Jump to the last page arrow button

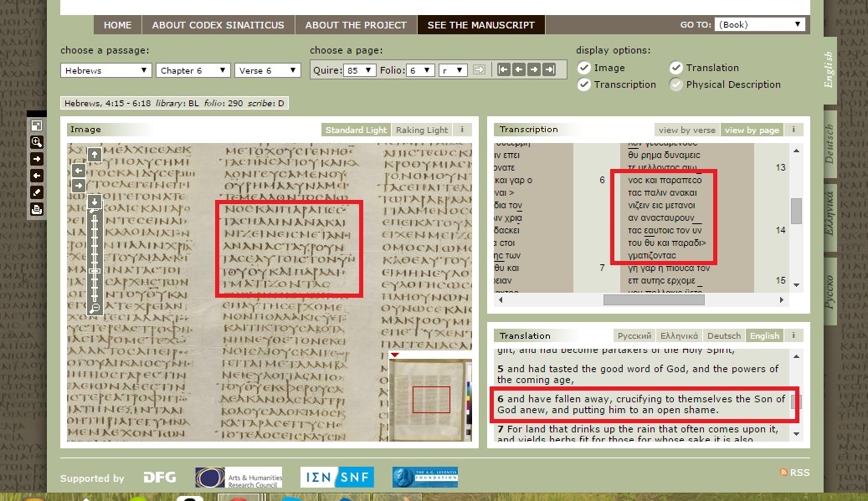coord(549,69)
